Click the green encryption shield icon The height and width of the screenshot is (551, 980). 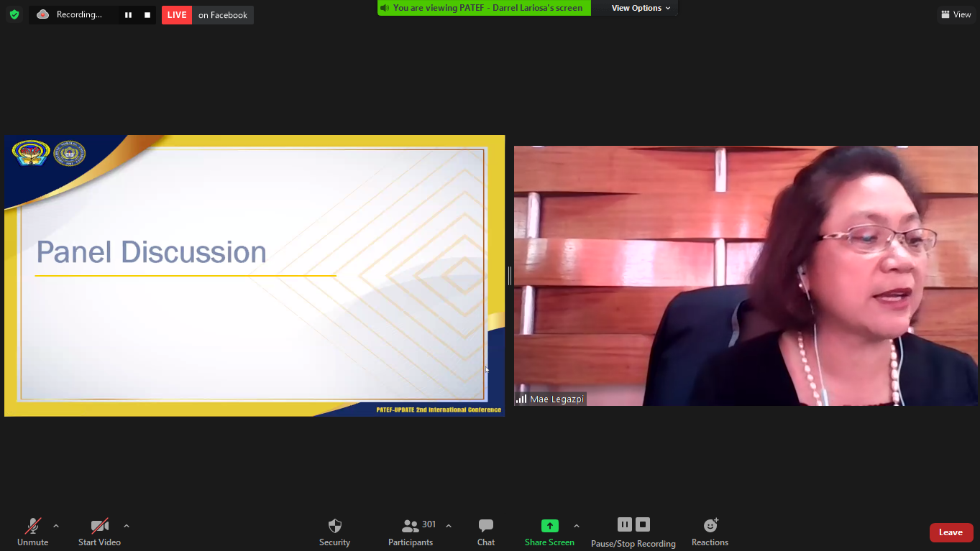(x=14, y=14)
